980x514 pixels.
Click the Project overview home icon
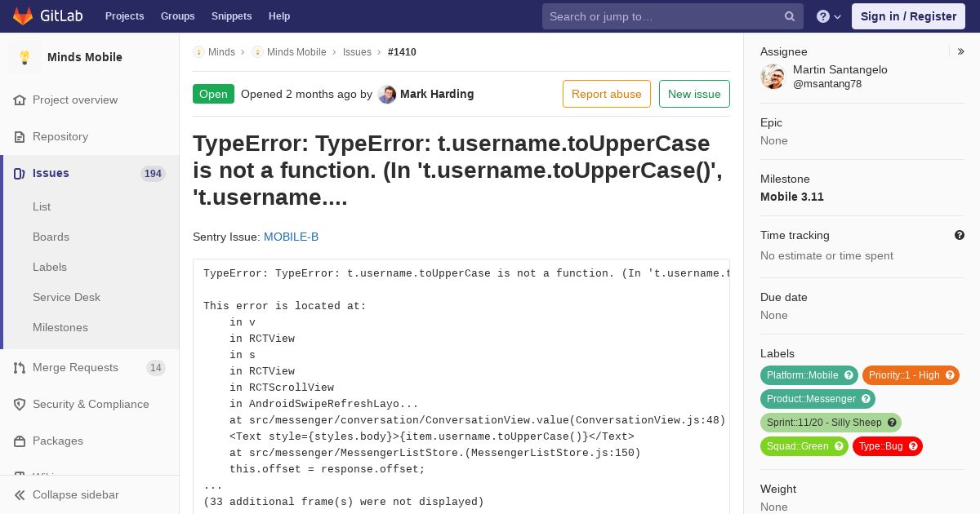20,100
